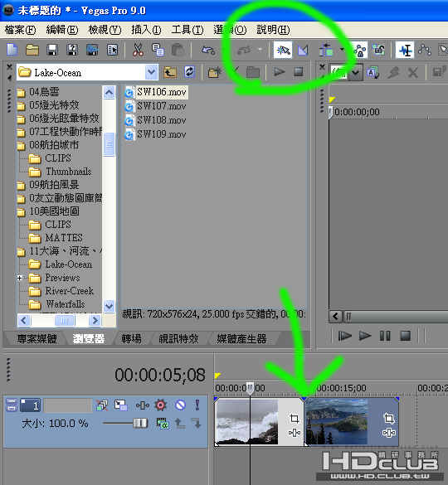
Task: Toggle Enable Snapping toolbar button
Action: point(283,50)
